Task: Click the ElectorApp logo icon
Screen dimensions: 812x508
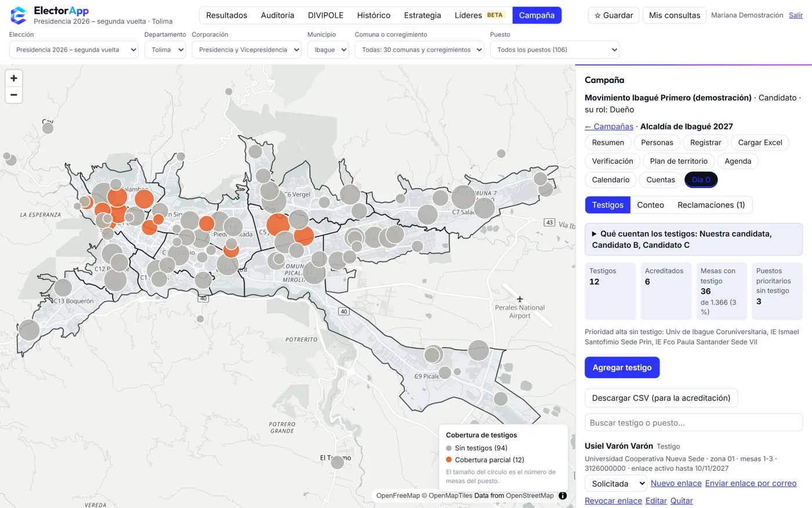Action: coord(19,16)
